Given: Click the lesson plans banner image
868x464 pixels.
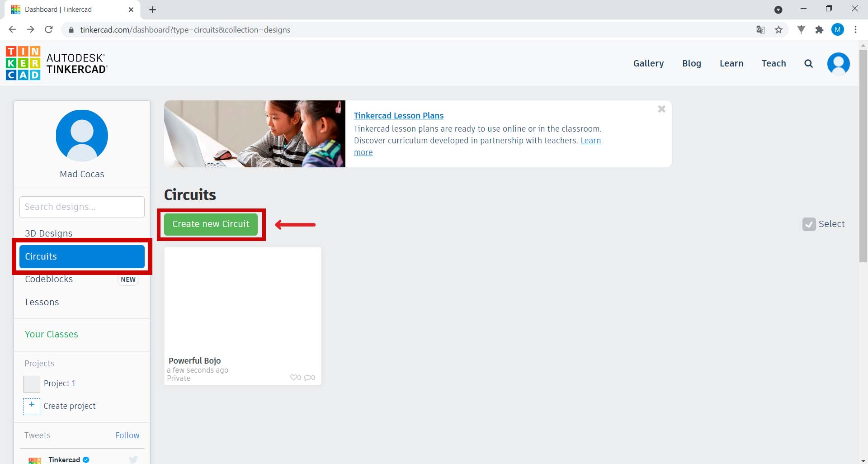Looking at the screenshot, I should [255, 134].
